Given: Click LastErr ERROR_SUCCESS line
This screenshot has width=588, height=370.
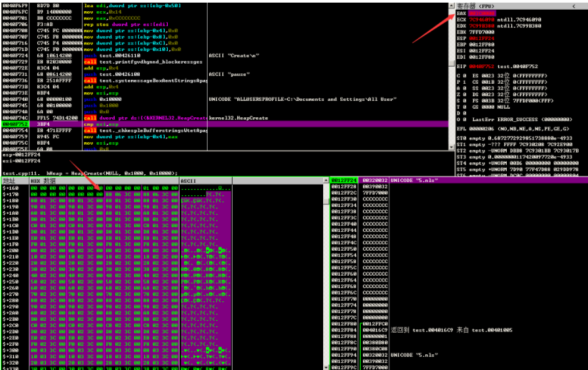Looking at the screenshot, I should click(522, 119).
